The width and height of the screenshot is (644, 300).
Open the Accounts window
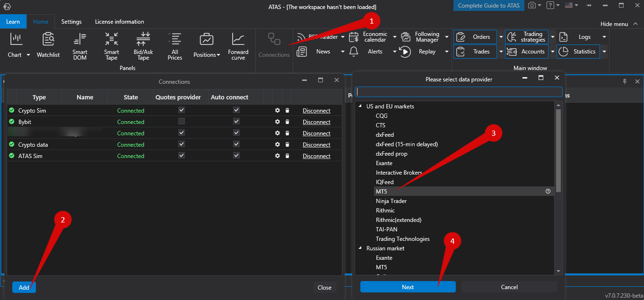point(527,52)
